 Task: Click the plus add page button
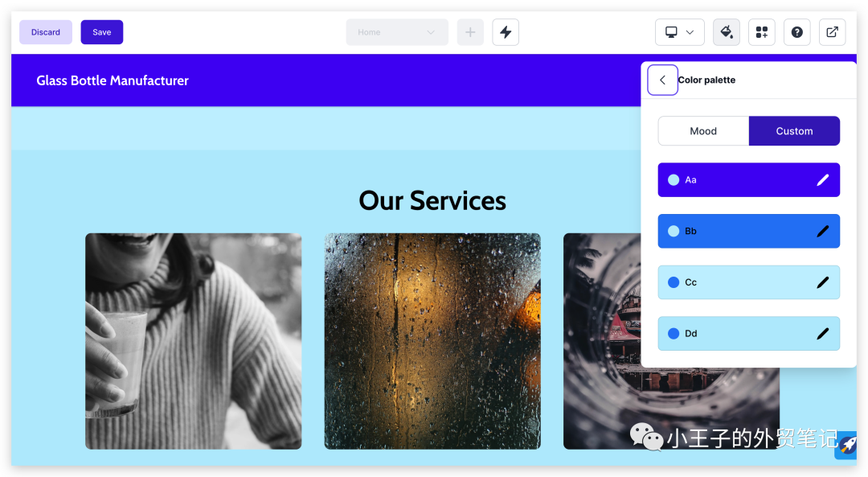coord(470,32)
